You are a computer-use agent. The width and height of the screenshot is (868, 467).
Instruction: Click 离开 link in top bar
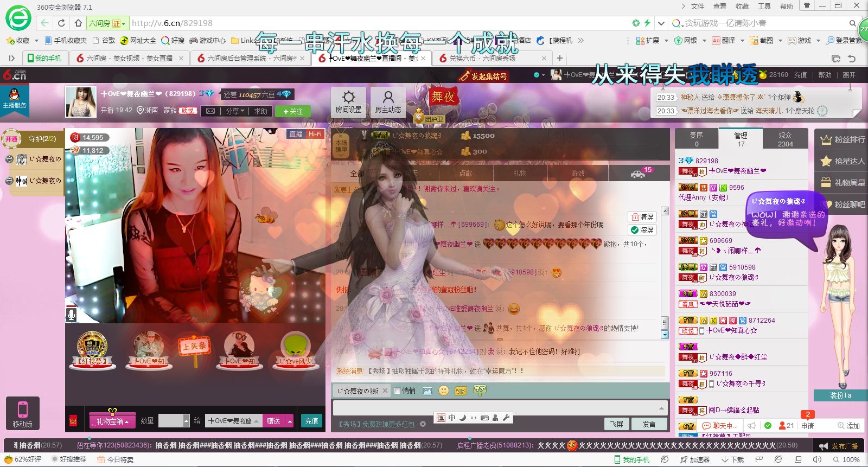click(x=849, y=75)
